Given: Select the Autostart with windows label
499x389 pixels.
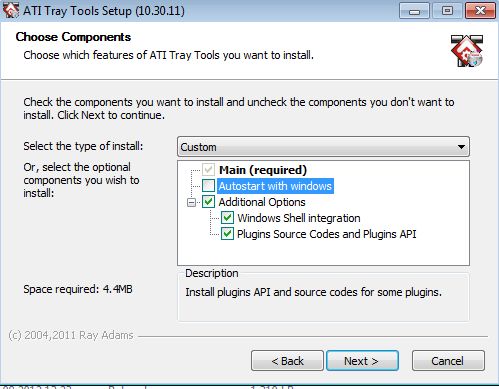Looking at the screenshot, I should pyautogui.click(x=275, y=186).
